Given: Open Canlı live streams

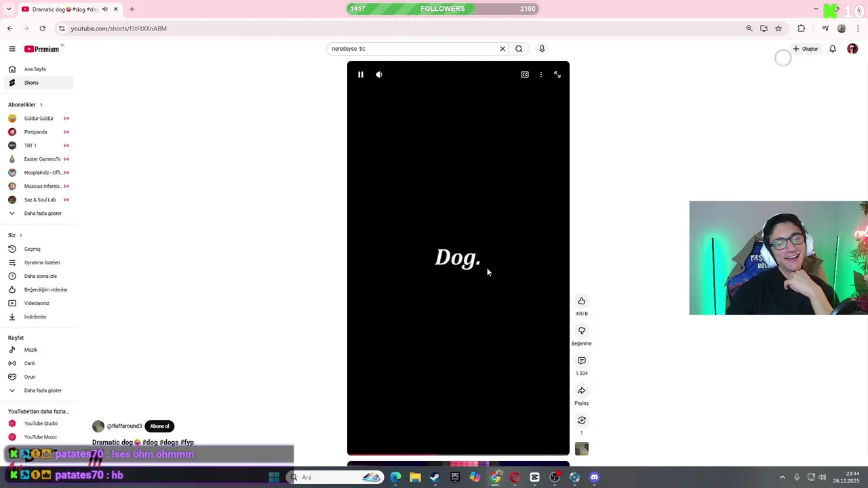Looking at the screenshot, I should coord(39,363).
